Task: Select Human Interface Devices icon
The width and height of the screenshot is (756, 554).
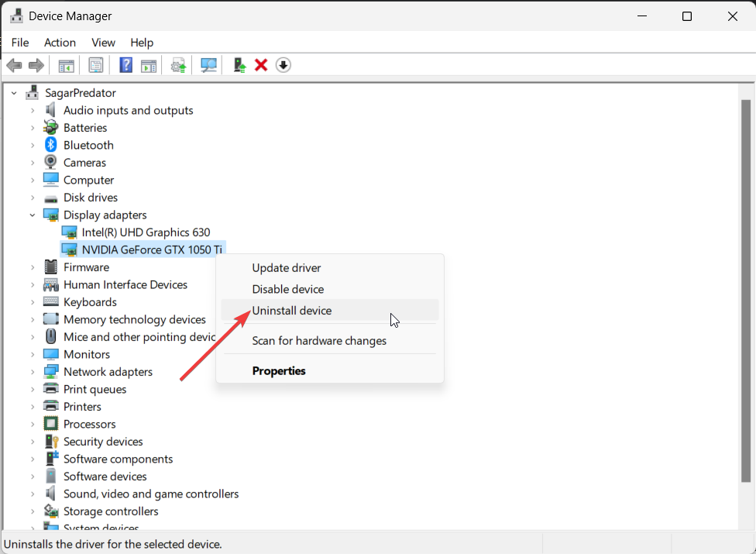Action: tap(50, 284)
